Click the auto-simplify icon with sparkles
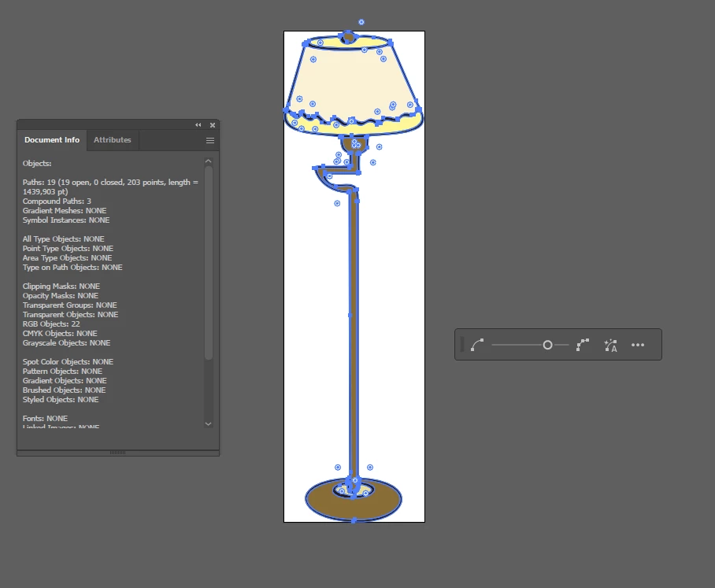 point(610,345)
